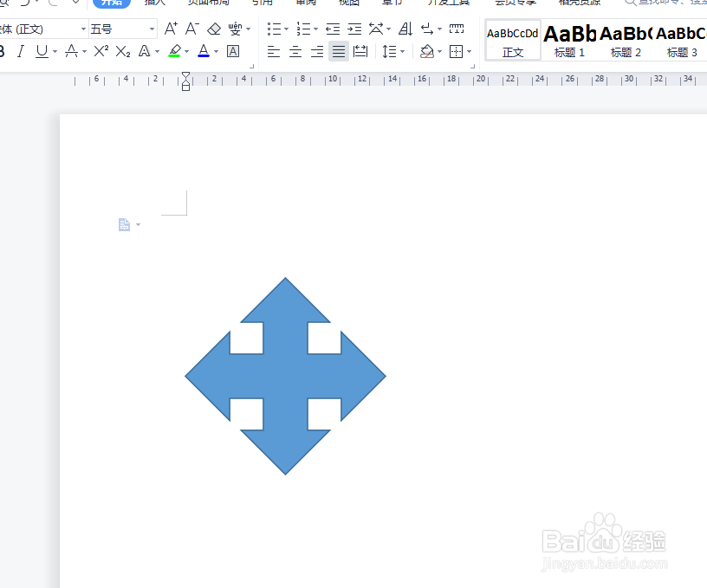The width and height of the screenshot is (707, 588).
Task: Clear formatting with eraser icon
Action: (214, 29)
